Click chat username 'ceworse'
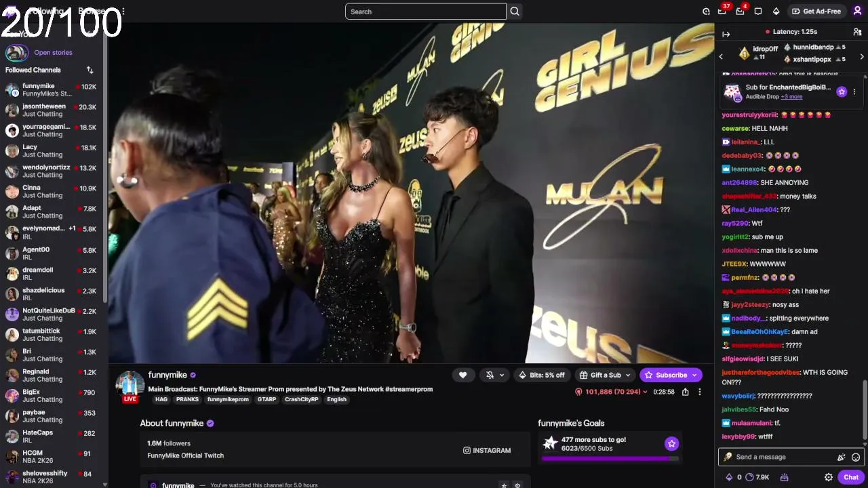 (x=736, y=129)
